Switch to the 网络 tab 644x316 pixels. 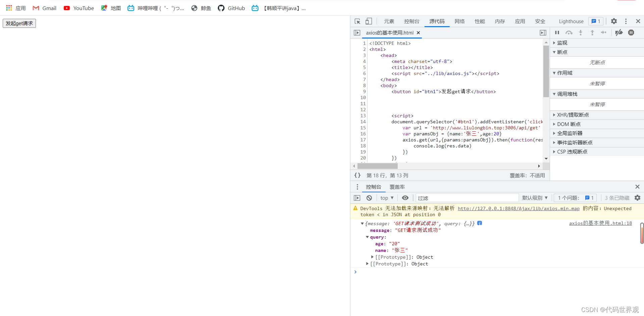(460, 21)
